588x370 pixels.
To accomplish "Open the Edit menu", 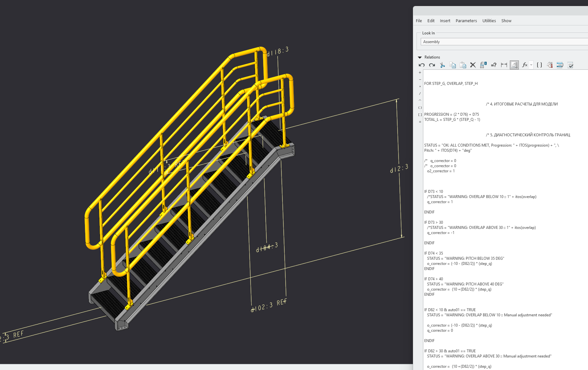I will (431, 21).
